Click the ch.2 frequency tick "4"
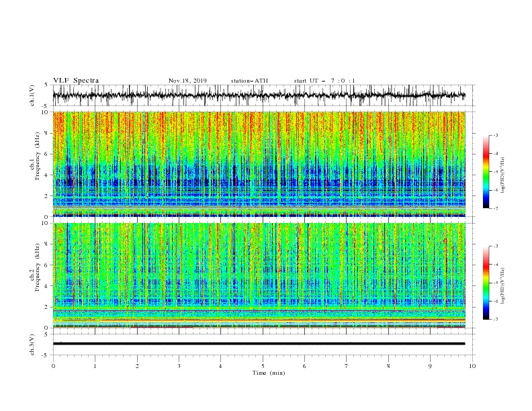 click(48, 286)
